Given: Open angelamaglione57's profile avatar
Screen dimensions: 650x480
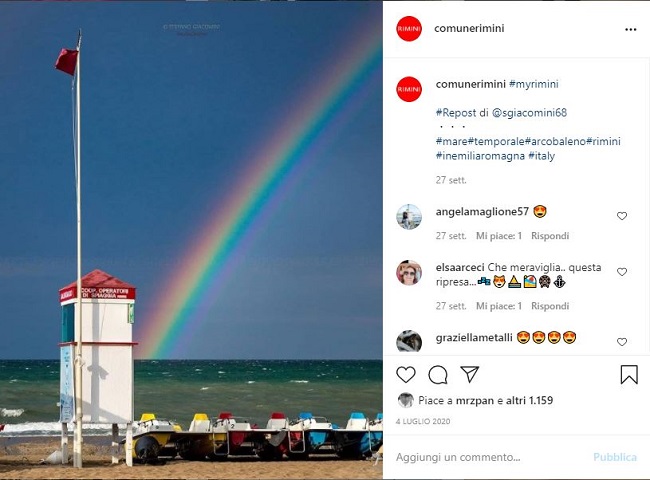Looking at the screenshot, I should [x=409, y=216].
